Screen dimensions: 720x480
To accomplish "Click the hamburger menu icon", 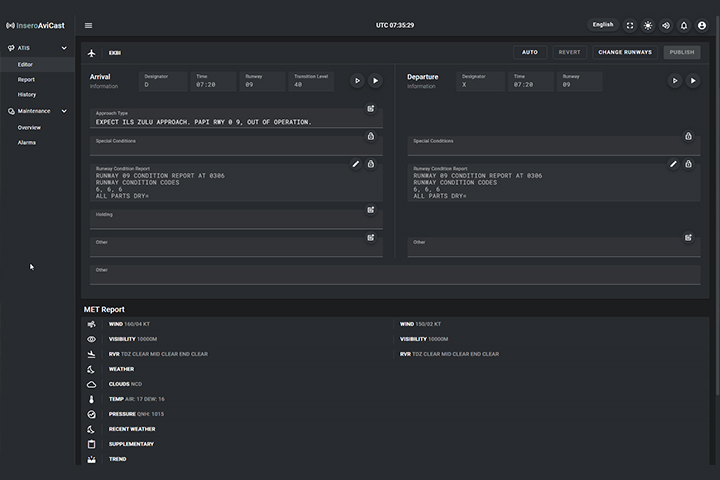I will [x=88, y=25].
